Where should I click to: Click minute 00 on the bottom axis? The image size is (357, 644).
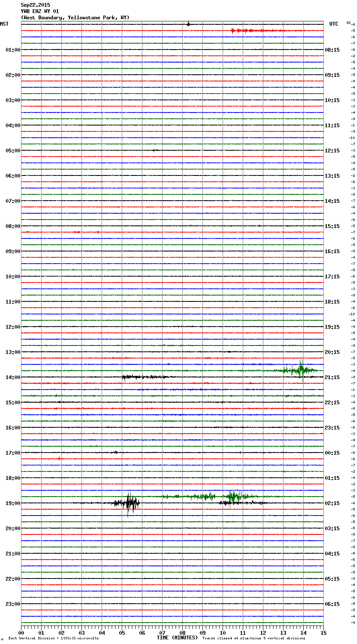click(x=21, y=633)
